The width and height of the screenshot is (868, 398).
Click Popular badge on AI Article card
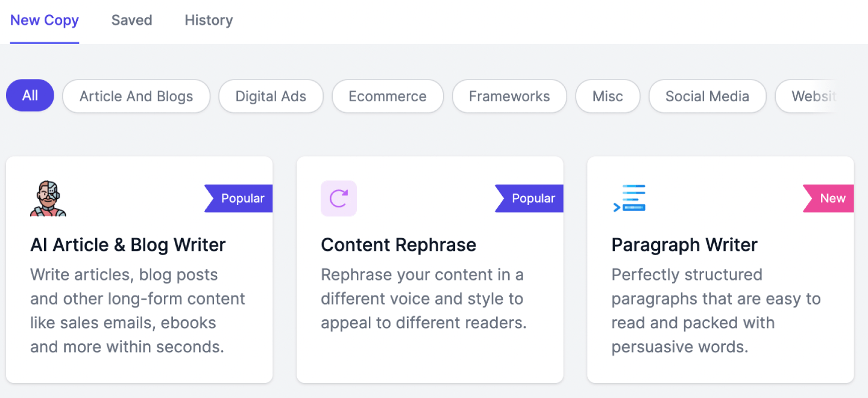coord(241,198)
